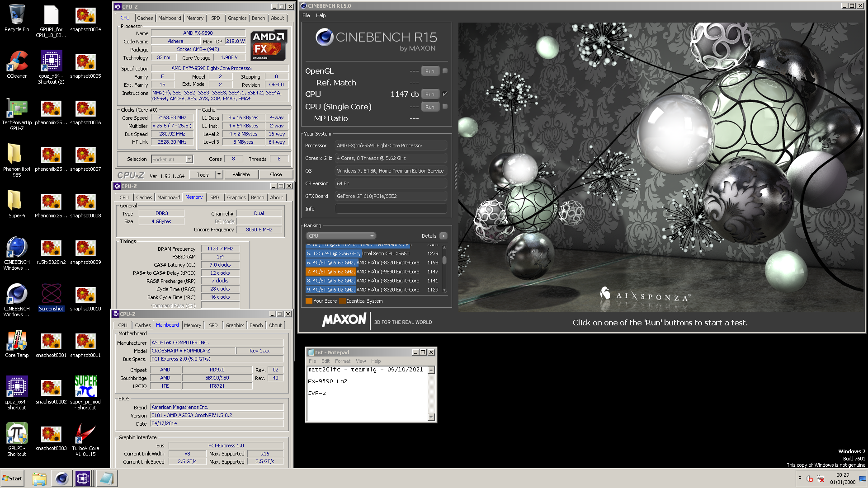Viewport: 868px width, 488px height.
Task: Open the super_pi_mod Shortcut icon
Action: click(85, 393)
